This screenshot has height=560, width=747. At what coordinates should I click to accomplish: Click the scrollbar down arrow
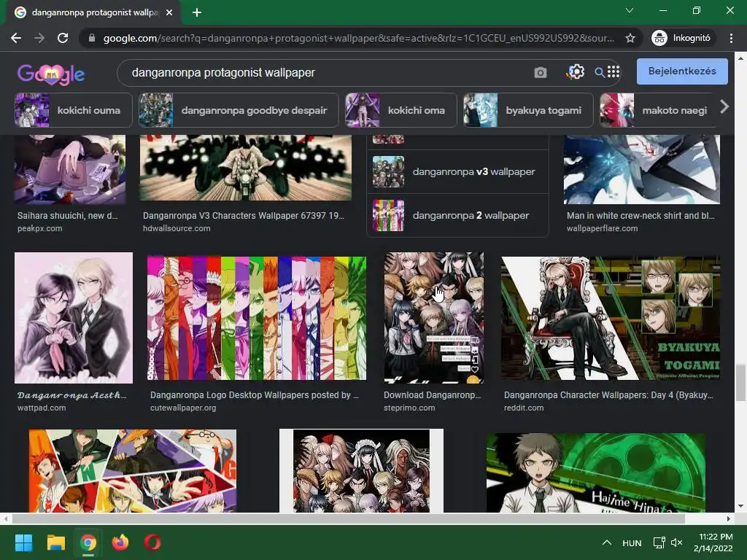pyautogui.click(x=740, y=506)
